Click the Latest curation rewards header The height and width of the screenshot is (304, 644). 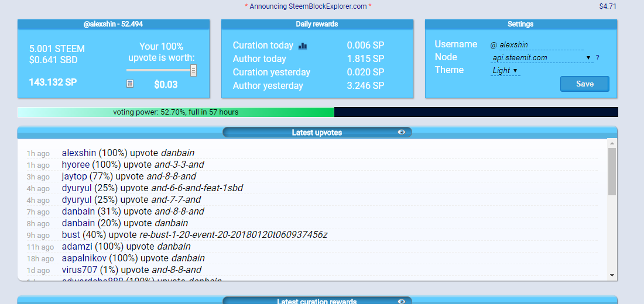coord(317,301)
